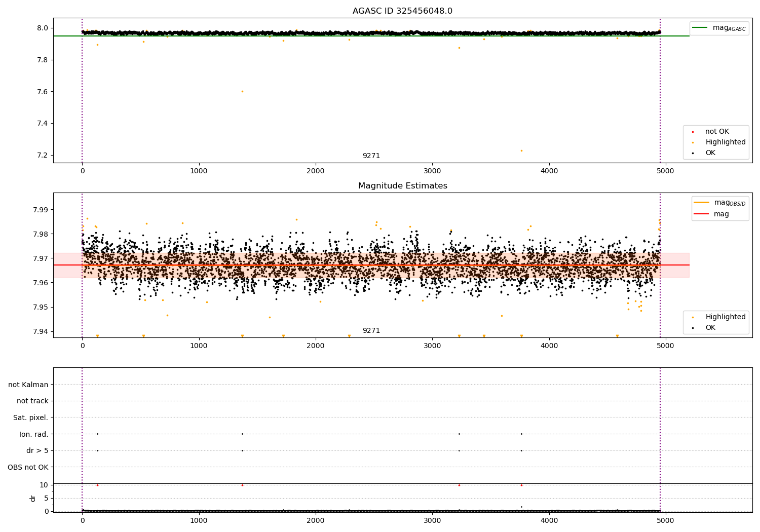Click the 7.94 tick label in middle plot

pos(41,332)
